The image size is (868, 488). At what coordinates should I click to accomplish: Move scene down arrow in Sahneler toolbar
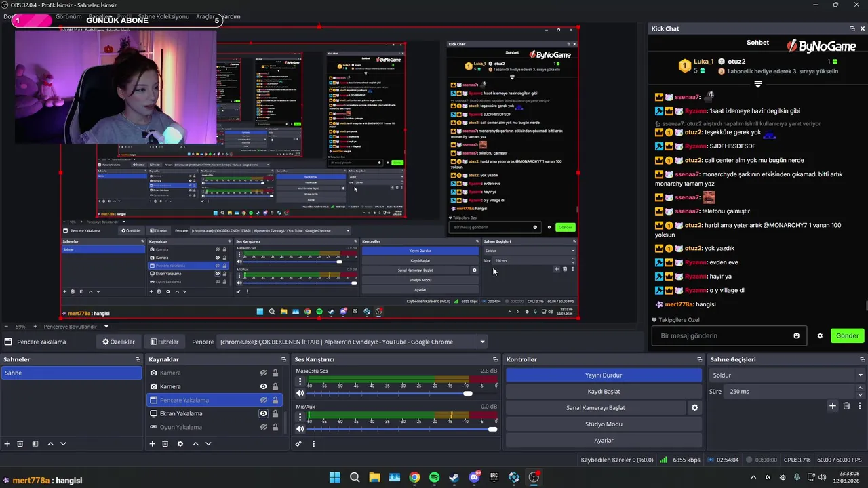pos(63,444)
